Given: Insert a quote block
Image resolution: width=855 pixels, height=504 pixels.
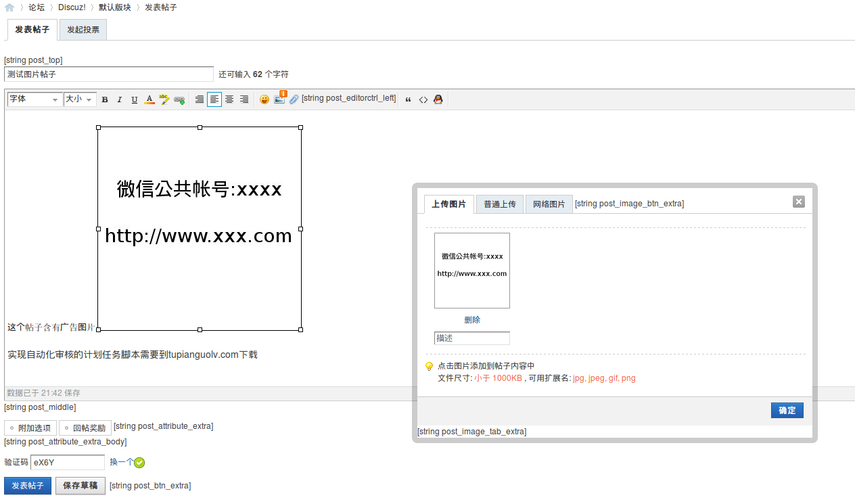Looking at the screenshot, I should tap(408, 99).
